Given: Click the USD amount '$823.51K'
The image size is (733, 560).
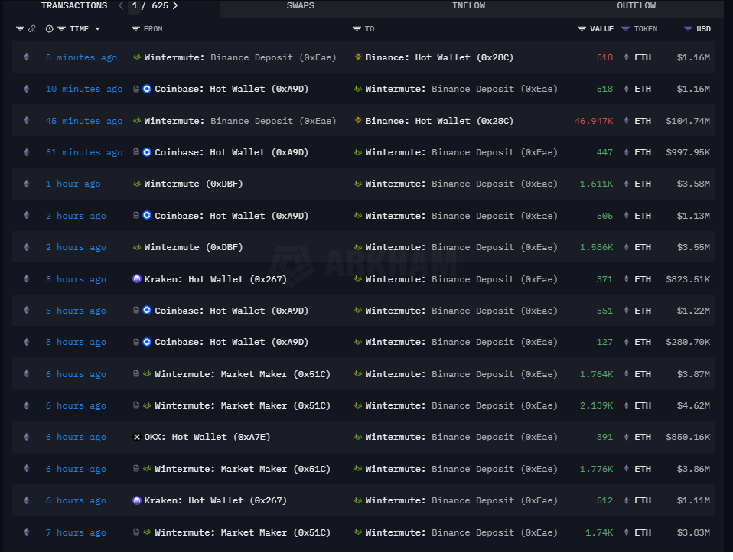Looking at the screenshot, I should click(688, 279).
